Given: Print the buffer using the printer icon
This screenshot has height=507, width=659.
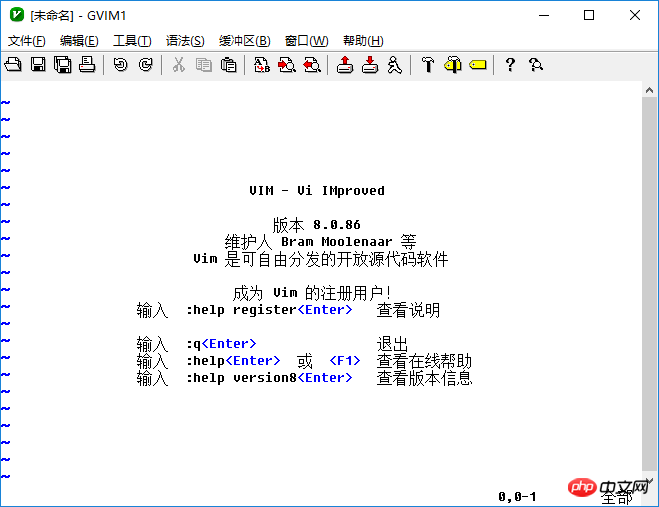Looking at the screenshot, I should tap(87, 65).
